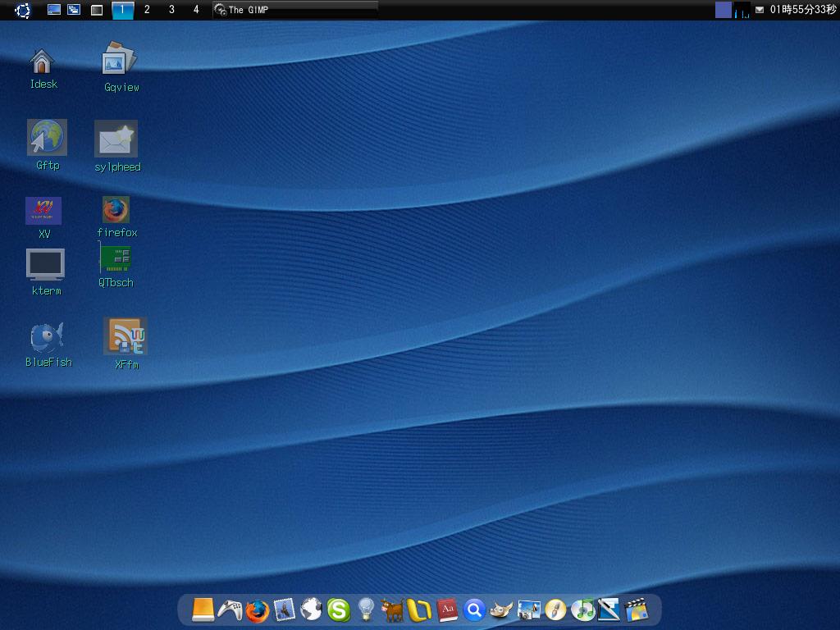Launch the dictionary app from the dock
The width and height of the screenshot is (840, 630).
[x=448, y=609]
